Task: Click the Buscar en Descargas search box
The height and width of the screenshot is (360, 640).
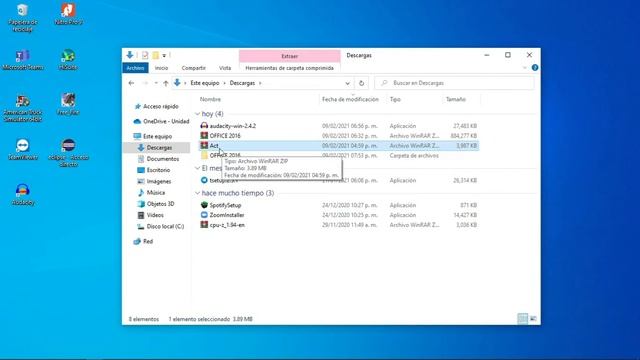Action: tap(454, 83)
